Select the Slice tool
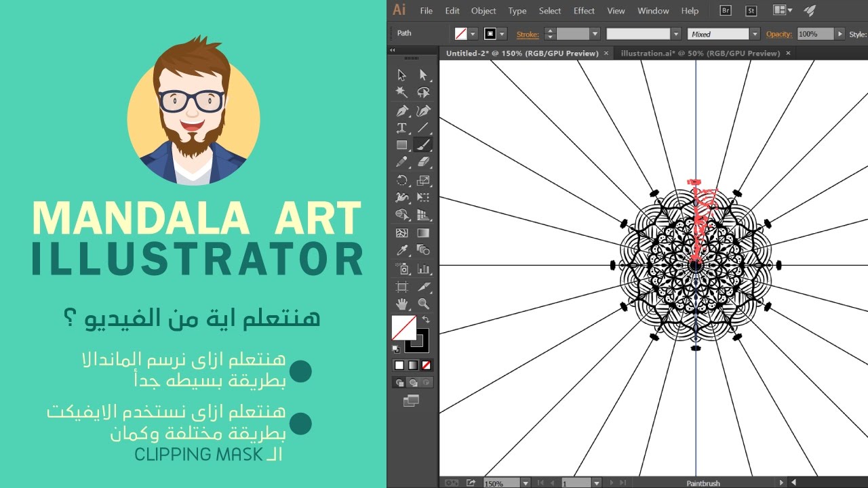868x488 pixels. point(423,287)
